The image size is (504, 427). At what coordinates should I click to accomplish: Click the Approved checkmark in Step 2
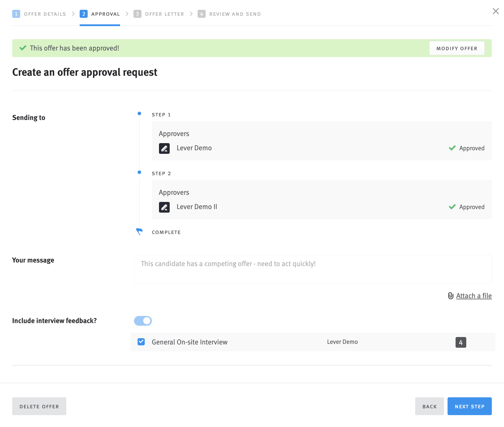tap(452, 207)
